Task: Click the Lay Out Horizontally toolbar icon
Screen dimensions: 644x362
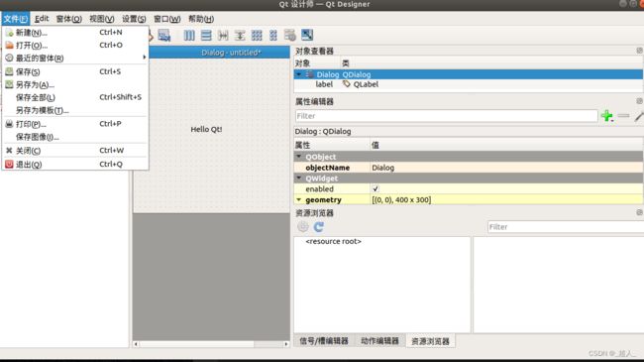Action: click(x=189, y=36)
